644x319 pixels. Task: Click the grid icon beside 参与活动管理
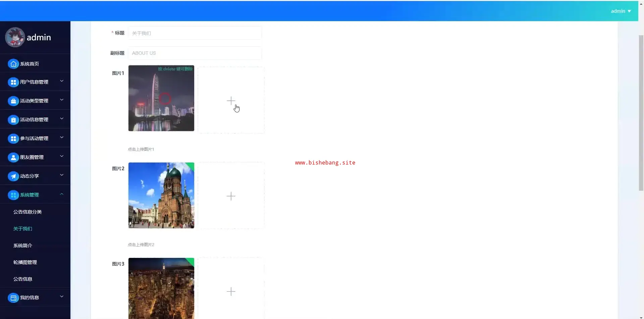tap(13, 138)
